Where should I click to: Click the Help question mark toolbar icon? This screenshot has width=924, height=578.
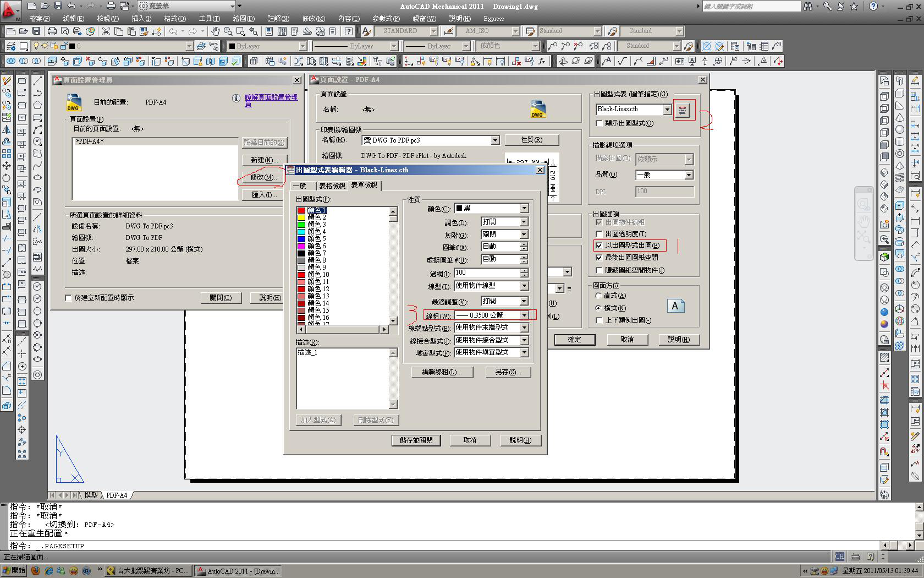click(348, 31)
